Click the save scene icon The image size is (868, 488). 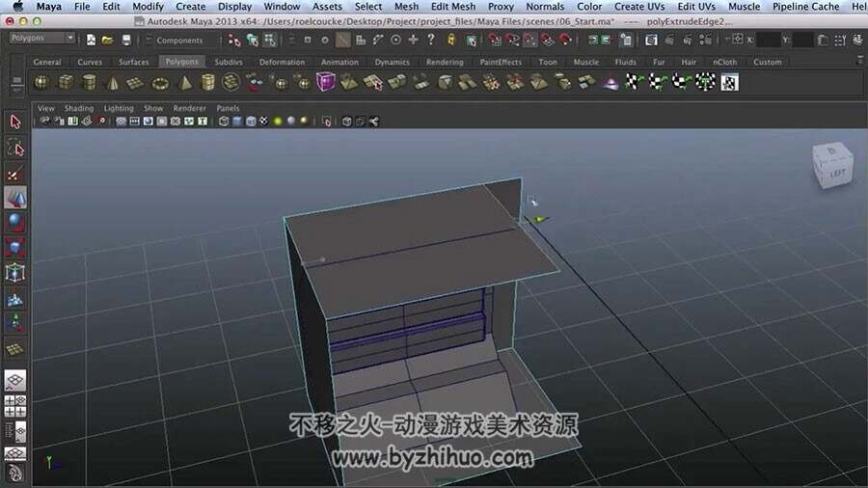pyautogui.click(x=126, y=41)
